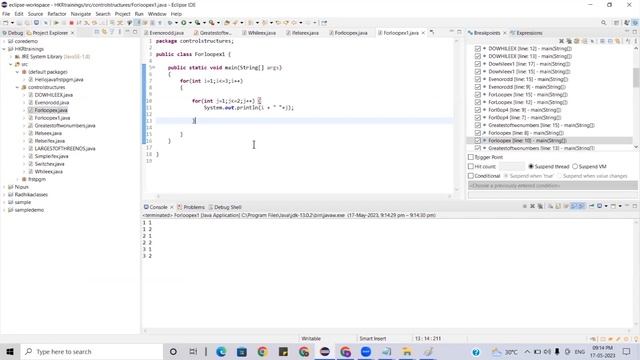Click the green Run button in toolbar
The image size is (640, 360).
(184, 23)
